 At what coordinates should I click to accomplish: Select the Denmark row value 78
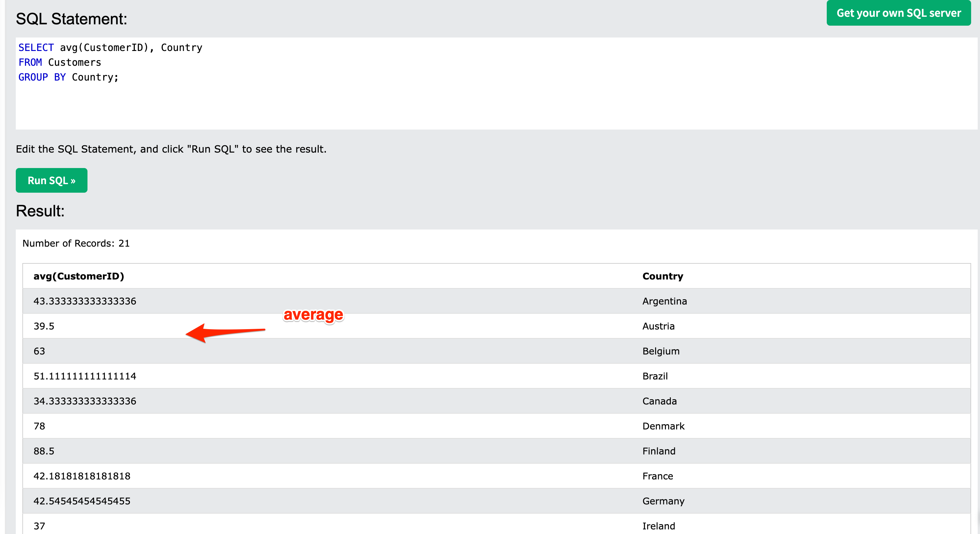tap(39, 426)
